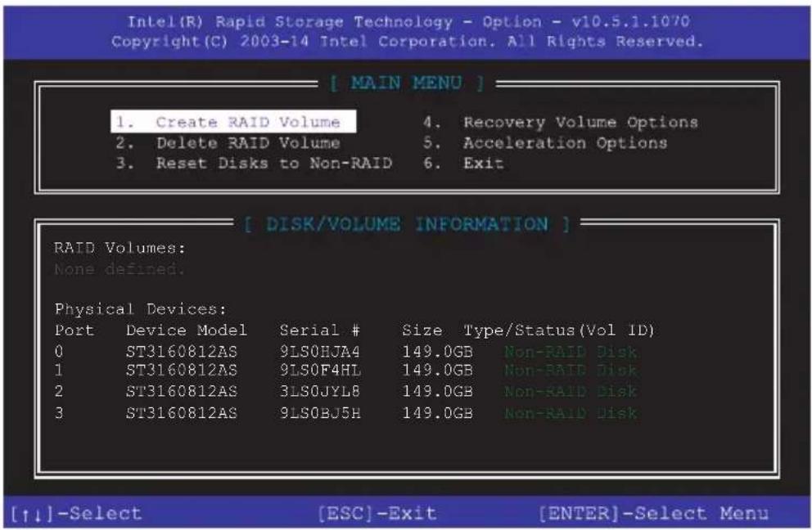Image resolution: width=812 pixels, height=530 pixels.
Task: Click port number 1 in device list
Action: [x=59, y=370]
